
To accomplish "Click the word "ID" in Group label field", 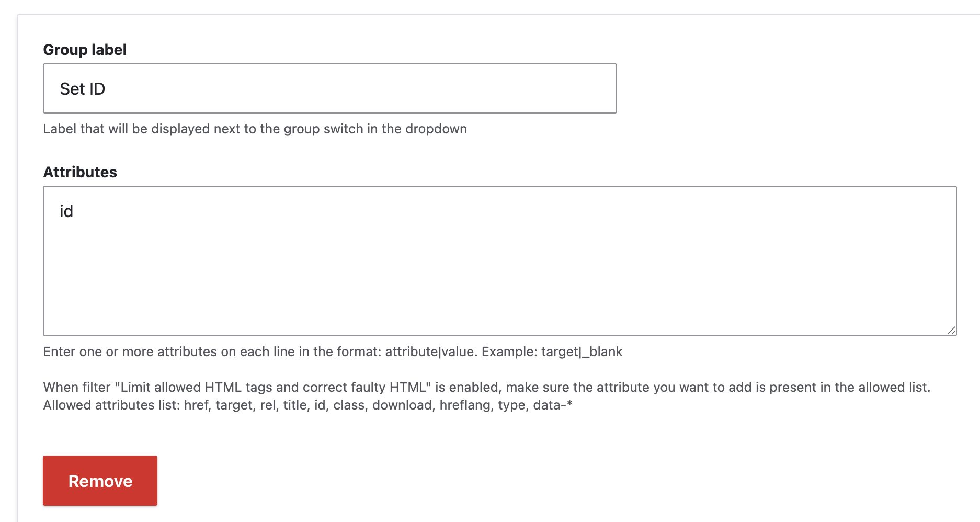I will coord(97,89).
